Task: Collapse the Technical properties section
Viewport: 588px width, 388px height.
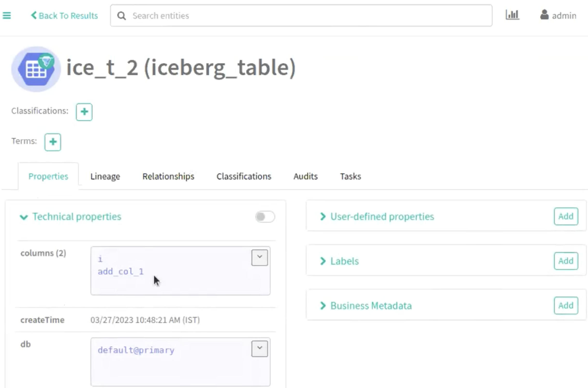Action: (24, 217)
